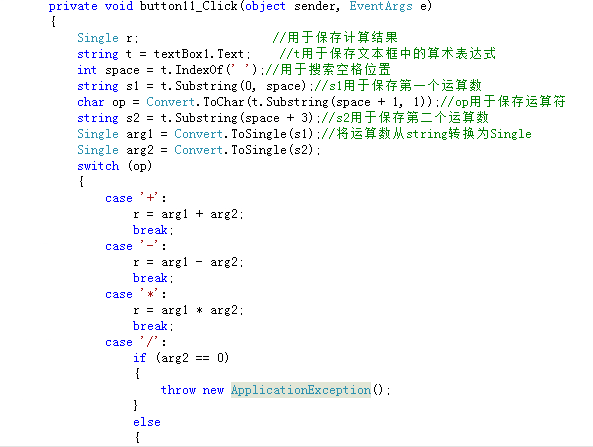Click Convert.ToSingle(s2) expression
The image size is (593, 447).
tap(244, 150)
